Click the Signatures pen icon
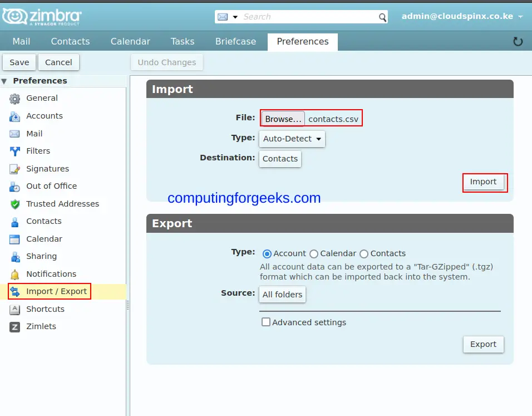Image resolution: width=532 pixels, height=416 pixels. pos(14,169)
